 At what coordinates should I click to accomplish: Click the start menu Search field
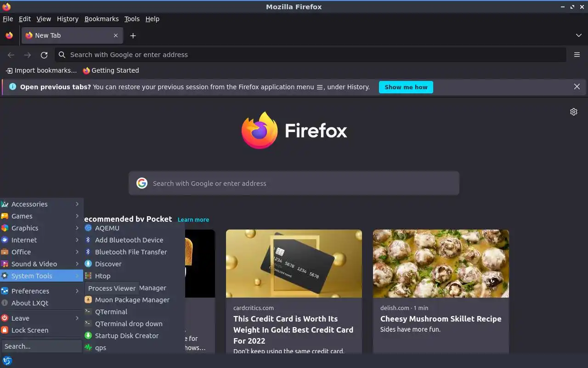[x=41, y=346]
